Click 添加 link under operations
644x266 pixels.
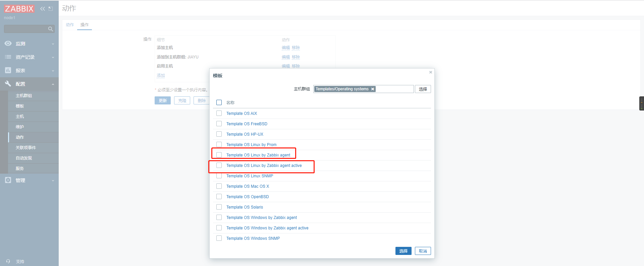(161, 76)
